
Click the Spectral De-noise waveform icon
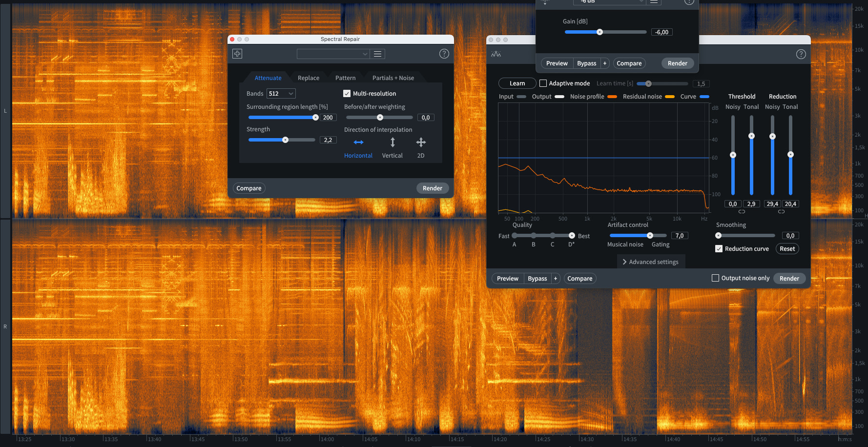496,54
